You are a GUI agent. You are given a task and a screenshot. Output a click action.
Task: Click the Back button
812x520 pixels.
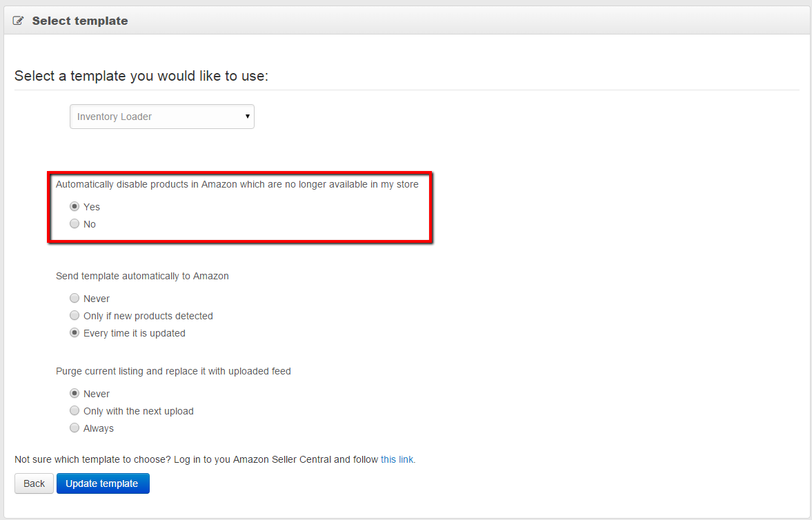point(34,483)
